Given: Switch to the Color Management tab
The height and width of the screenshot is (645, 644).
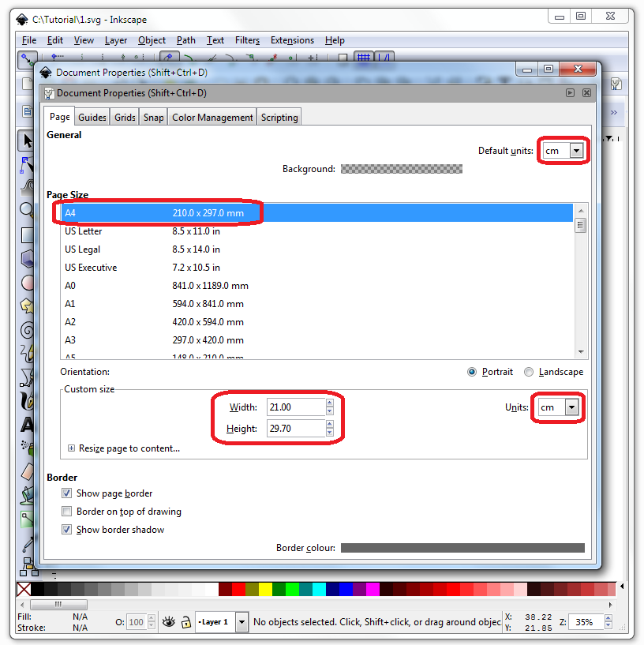Looking at the screenshot, I should click(212, 117).
